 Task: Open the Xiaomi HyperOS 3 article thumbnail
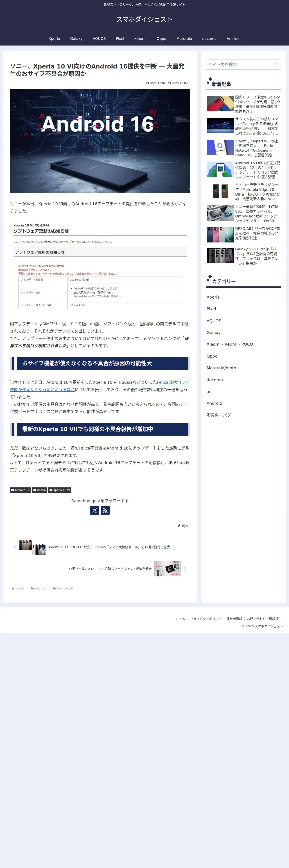pyautogui.click(x=220, y=147)
